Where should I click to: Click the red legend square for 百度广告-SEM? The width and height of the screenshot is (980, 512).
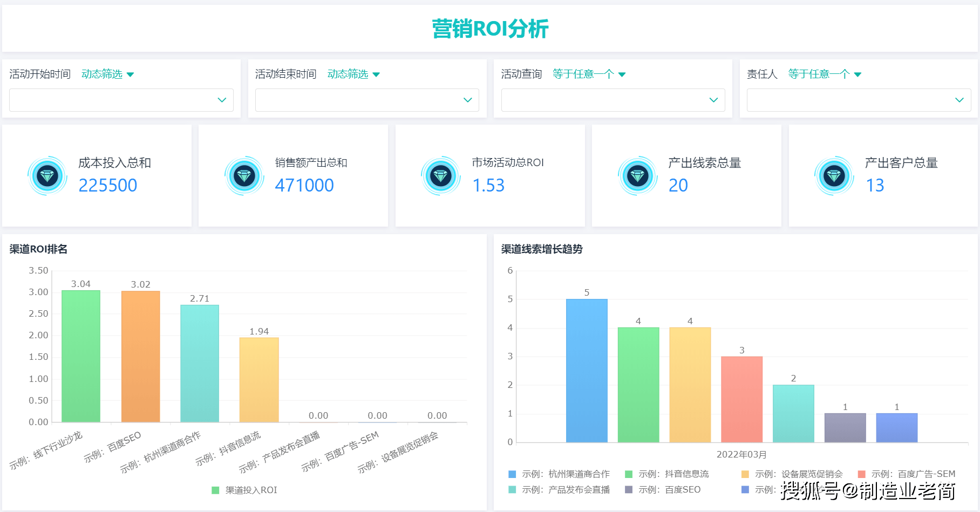tap(861, 474)
